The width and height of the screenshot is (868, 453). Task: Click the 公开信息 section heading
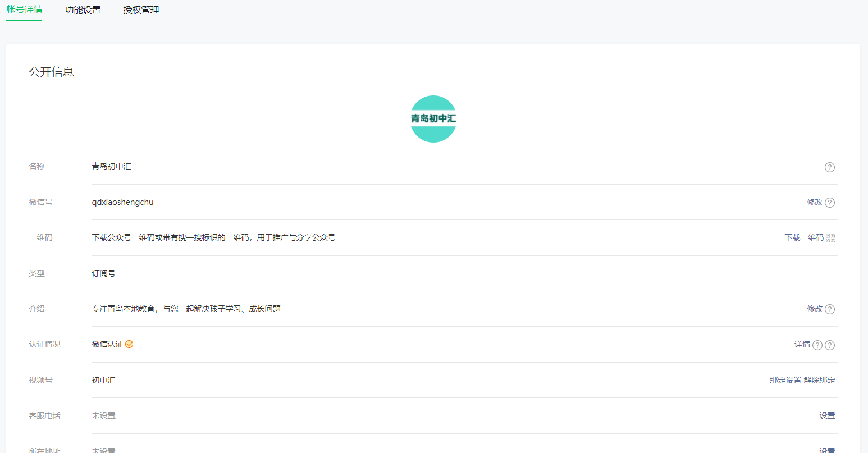[52, 72]
